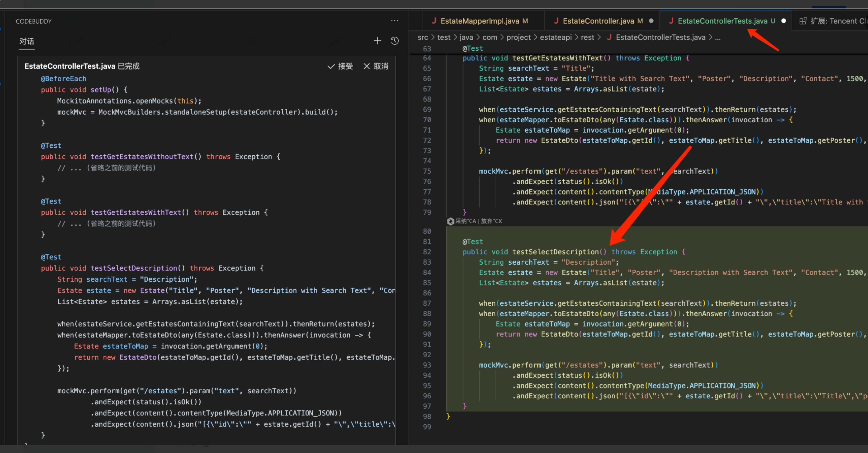Click the extensions icon on Tencent tab
This screenshot has height=453, width=868.
(803, 21)
